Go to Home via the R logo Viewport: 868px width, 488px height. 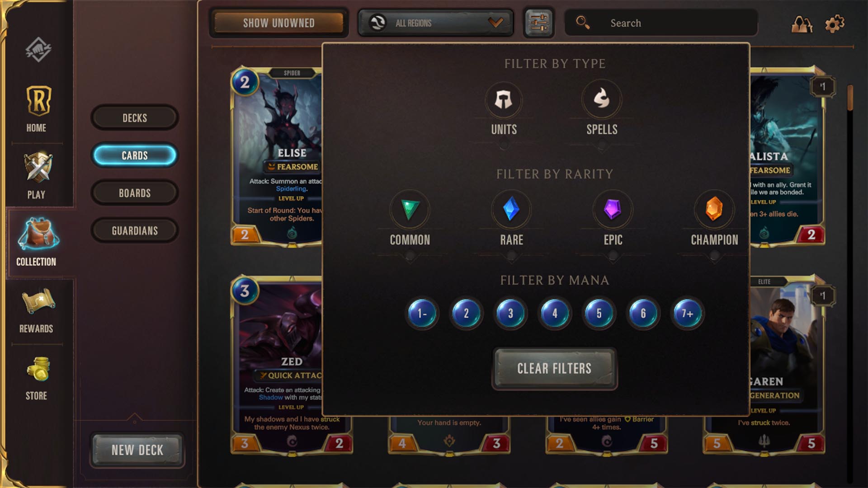(38, 100)
